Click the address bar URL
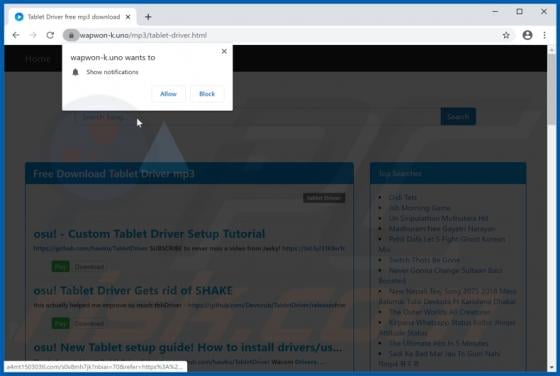The image size is (560, 376). [x=143, y=35]
